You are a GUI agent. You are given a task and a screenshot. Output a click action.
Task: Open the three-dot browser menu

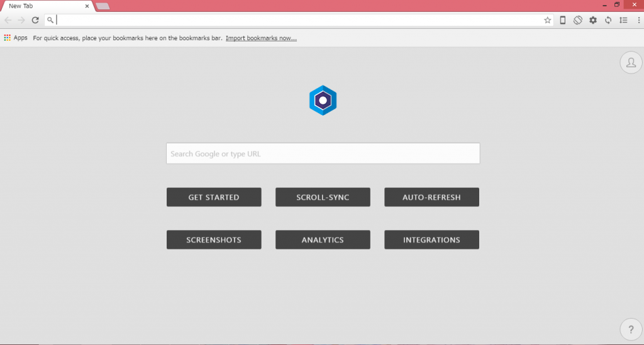(639, 20)
